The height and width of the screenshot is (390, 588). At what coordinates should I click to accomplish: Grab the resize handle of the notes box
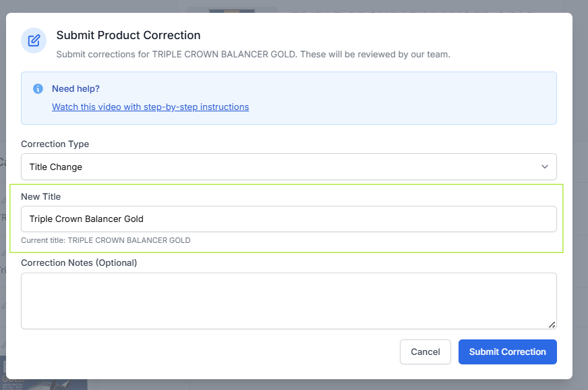(552, 325)
